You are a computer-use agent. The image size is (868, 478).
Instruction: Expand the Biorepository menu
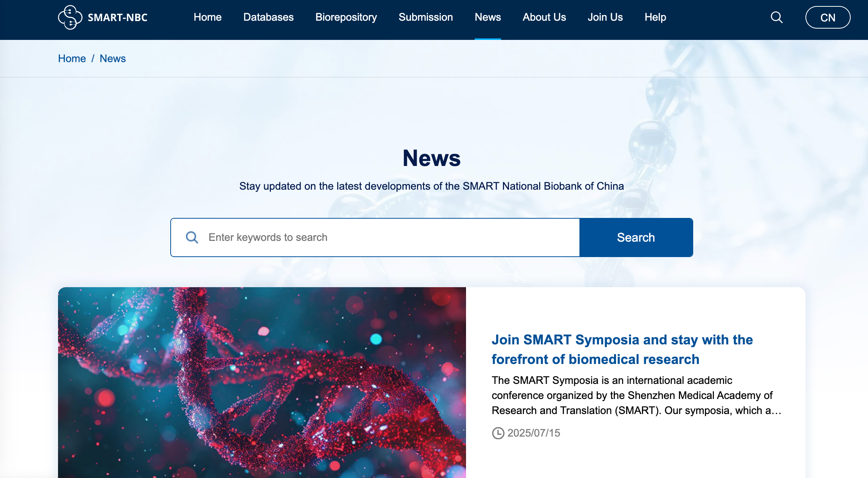pos(346,17)
